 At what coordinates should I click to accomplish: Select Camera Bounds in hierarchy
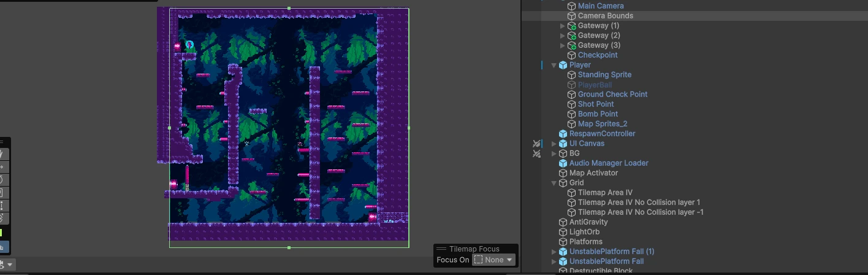[x=605, y=16]
